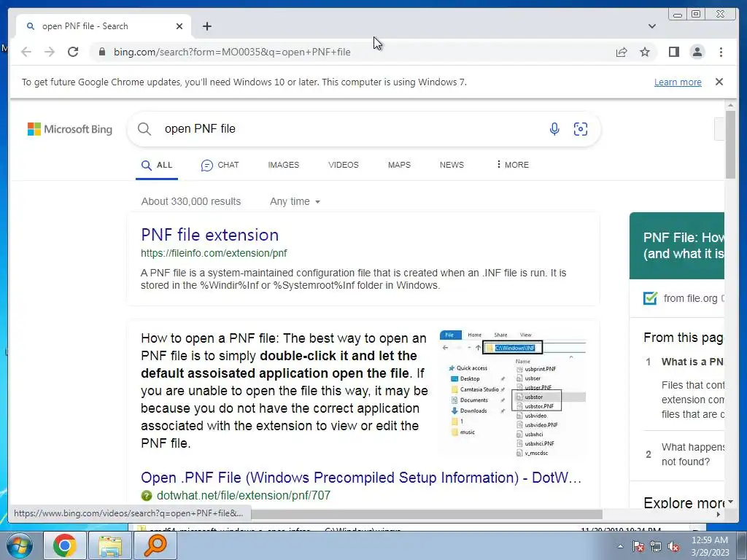Open a new tab with plus icon
The image size is (747, 560).
(206, 26)
